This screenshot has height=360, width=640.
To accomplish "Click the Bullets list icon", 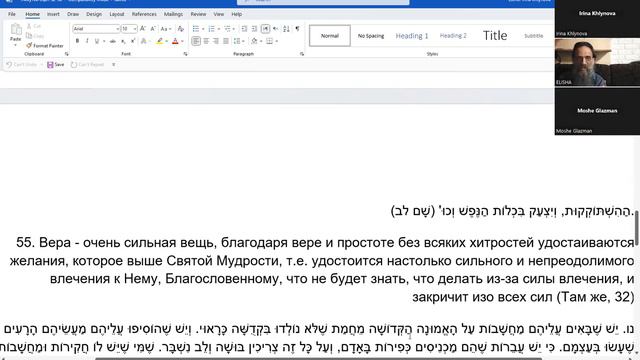I will click(x=196, y=29).
